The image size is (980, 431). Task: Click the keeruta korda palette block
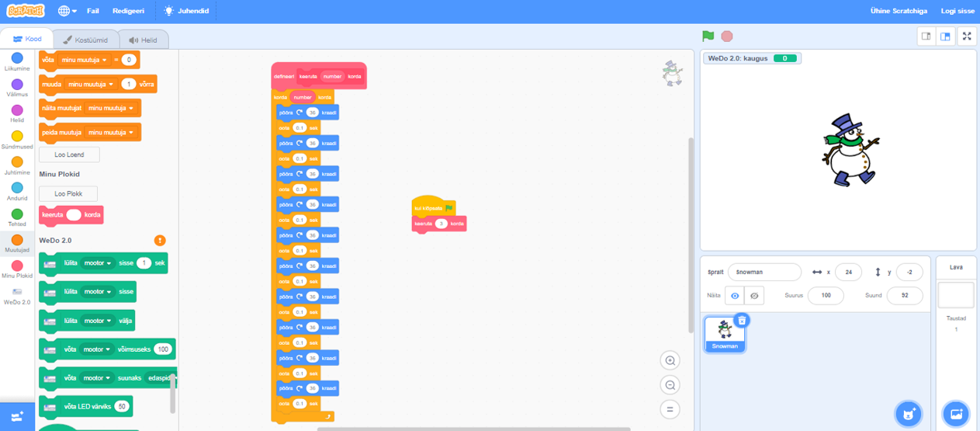click(x=71, y=215)
